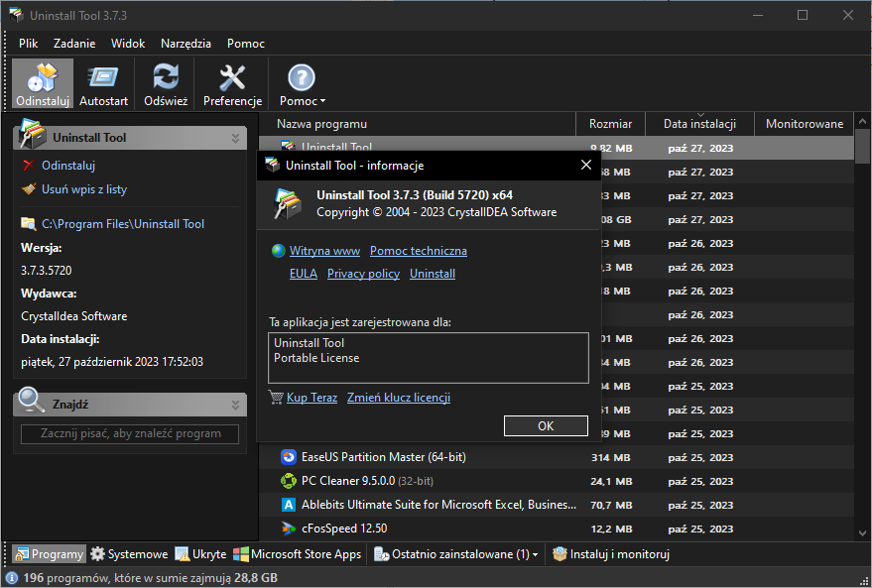Viewport: 872px width, 588px height.
Task: Click the program search input field
Action: click(x=130, y=433)
